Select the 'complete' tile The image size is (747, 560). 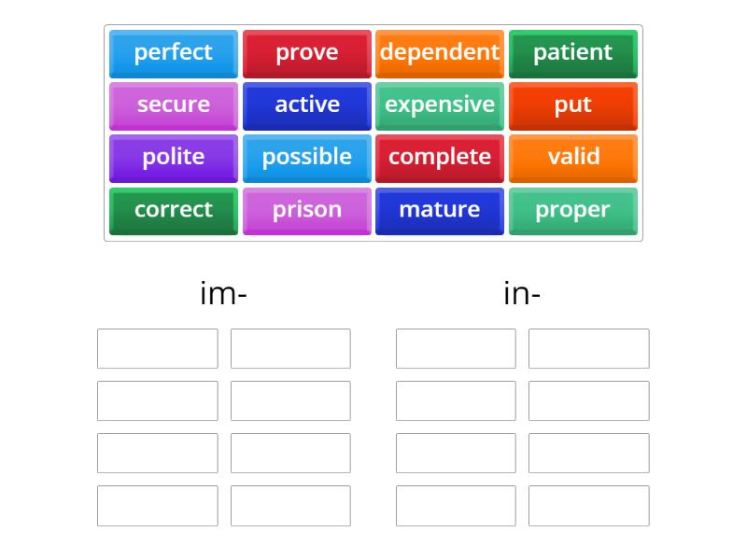tap(440, 158)
